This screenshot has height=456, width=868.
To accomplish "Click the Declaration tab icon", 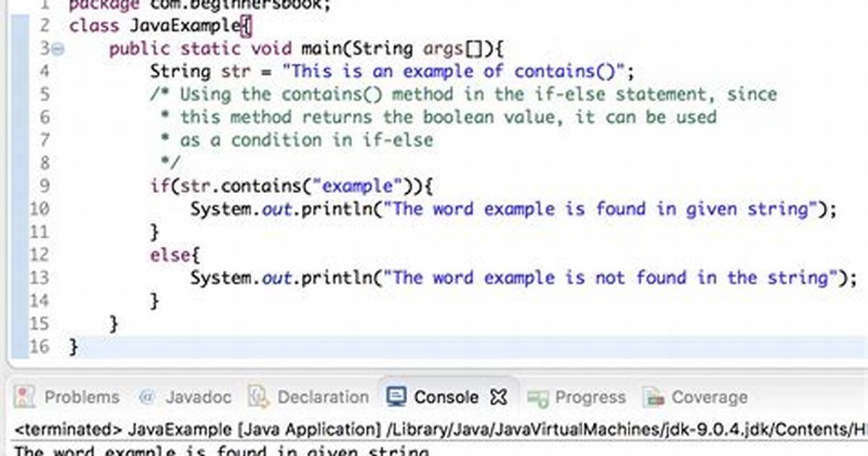I will 258,396.
